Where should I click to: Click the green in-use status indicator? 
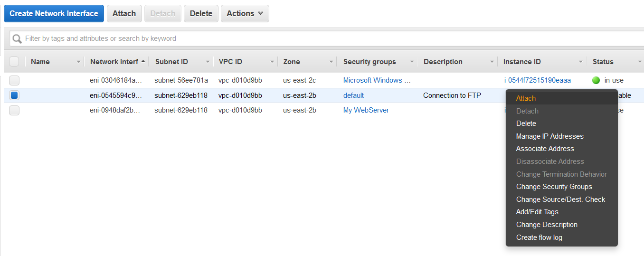coord(596,80)
